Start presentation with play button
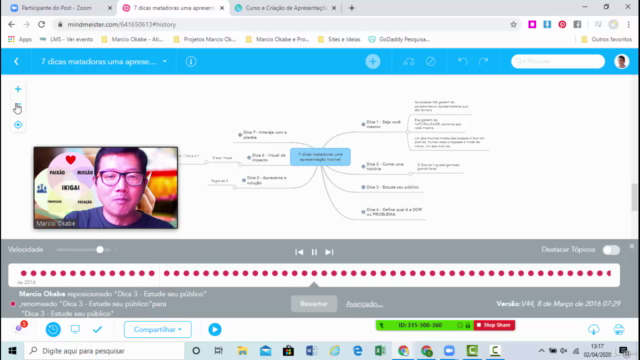Viewport: 640px width, 360px height. (215, 329)
